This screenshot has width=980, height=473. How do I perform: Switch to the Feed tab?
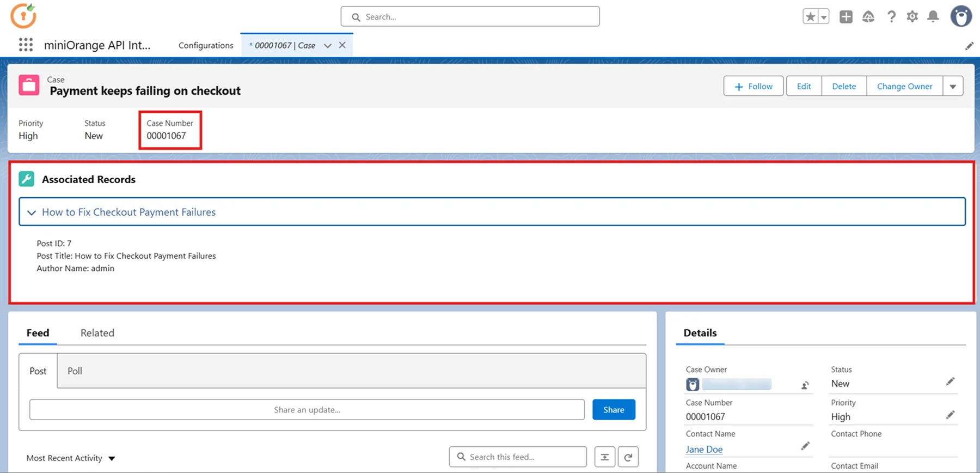pyautogui.click(x=38, y=333)
